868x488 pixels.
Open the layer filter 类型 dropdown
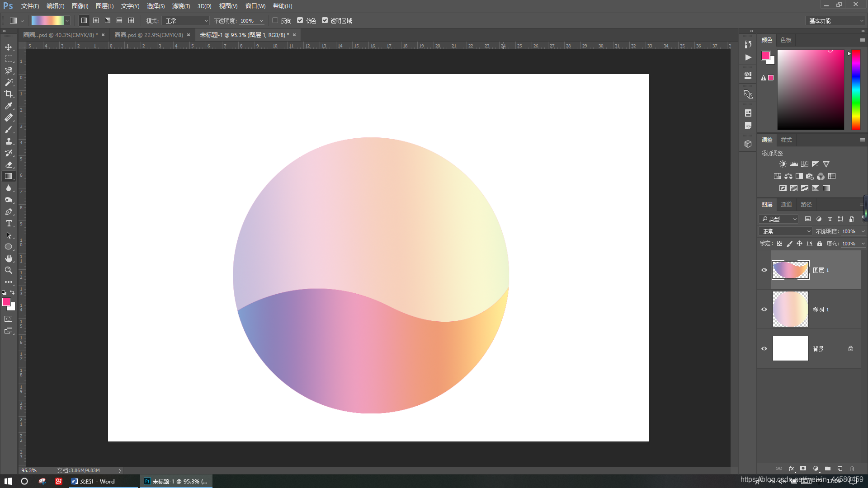(x=779, y=219)
